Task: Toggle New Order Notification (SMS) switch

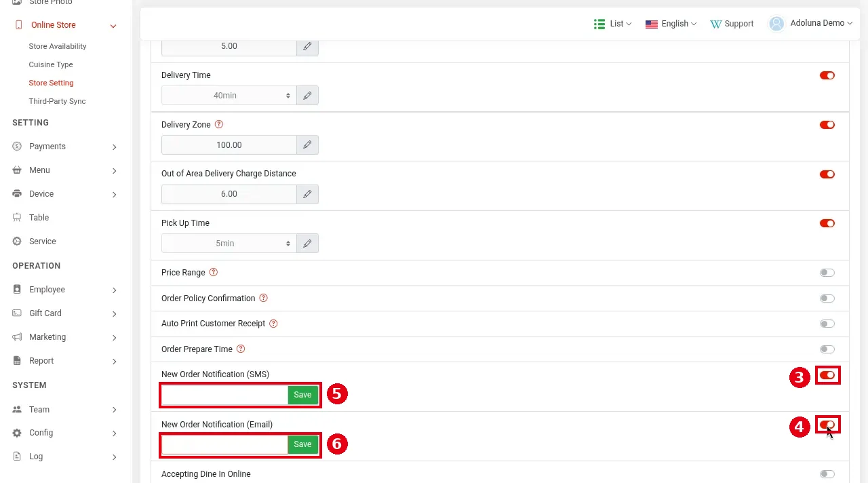Action: click(x=827, y=375)
